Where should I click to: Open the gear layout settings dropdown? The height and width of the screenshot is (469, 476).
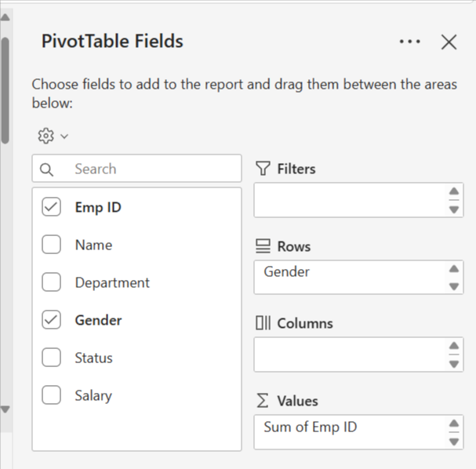point(53,136)
